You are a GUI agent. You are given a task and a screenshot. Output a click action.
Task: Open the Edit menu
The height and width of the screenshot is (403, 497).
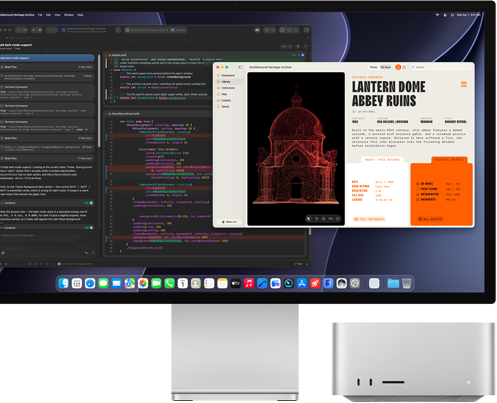pyautogui.click(x=48, y=15)
